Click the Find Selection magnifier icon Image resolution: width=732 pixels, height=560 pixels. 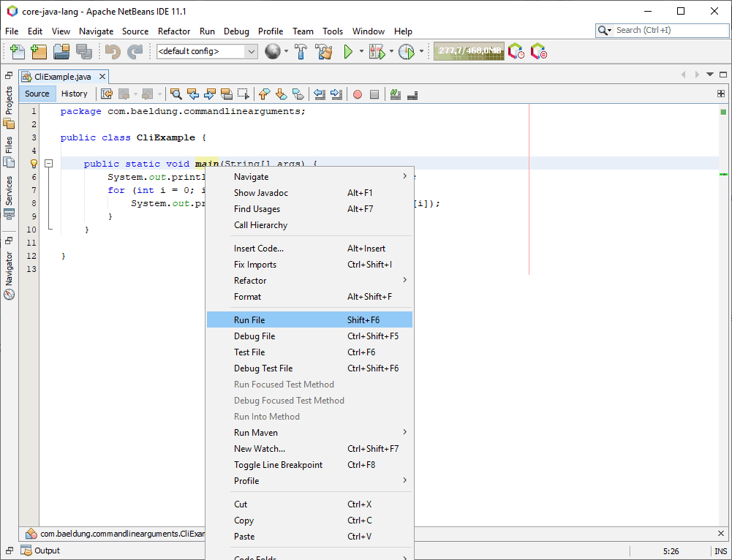(x=176, y=94)
